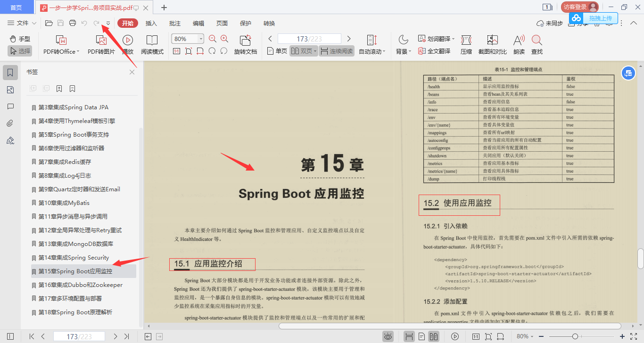
Task: Jump to last page in status bar
Action: 126,336
